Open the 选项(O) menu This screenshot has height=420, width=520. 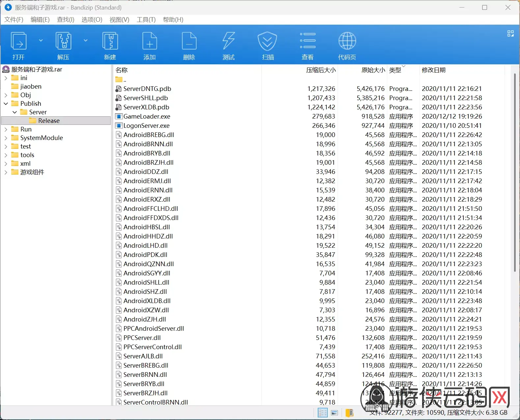[x=92, y=20]
